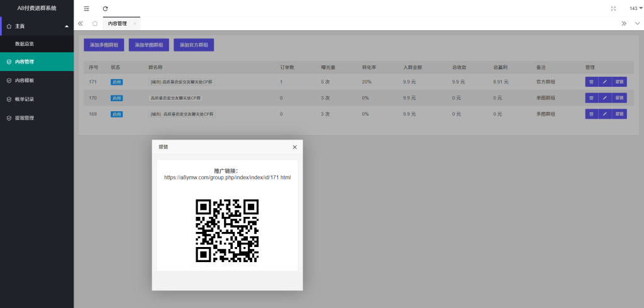This screenshot has height=308, width=644.
Task: Click the group name field in row 170
Action: [175, 98]
